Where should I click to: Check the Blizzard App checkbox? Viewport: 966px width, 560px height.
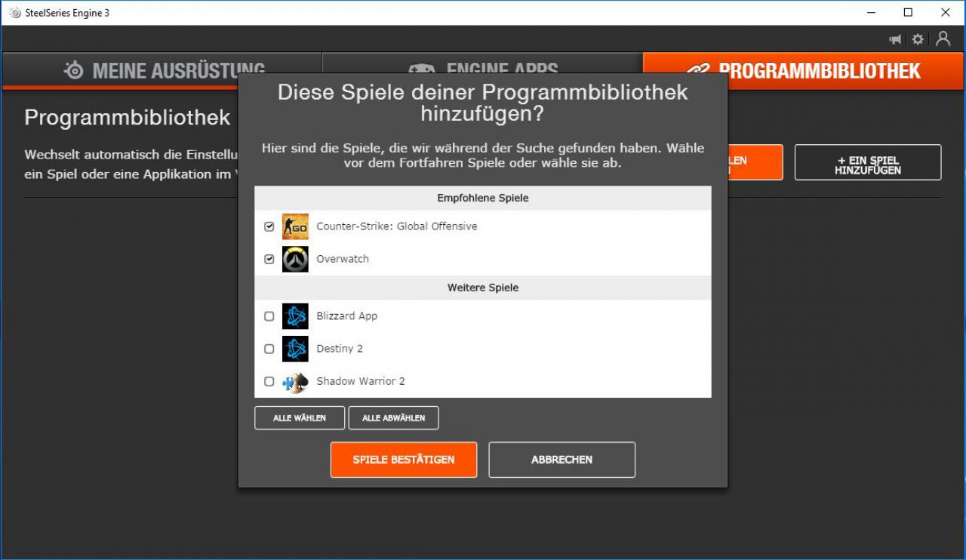[269, 316]
